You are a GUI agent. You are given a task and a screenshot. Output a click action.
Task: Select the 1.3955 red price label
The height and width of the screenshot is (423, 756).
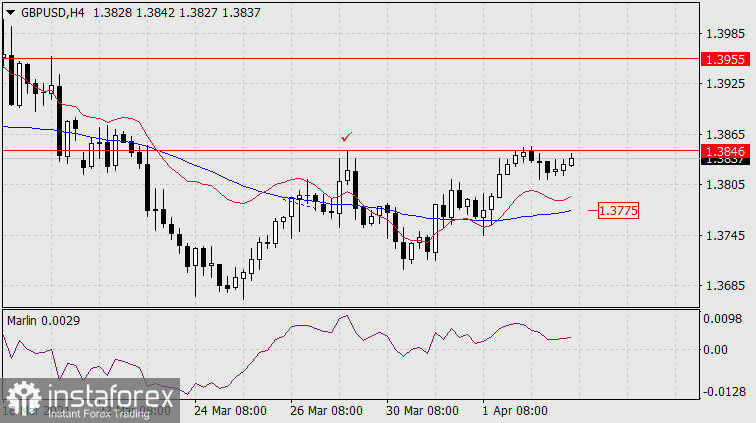point(725,59)
